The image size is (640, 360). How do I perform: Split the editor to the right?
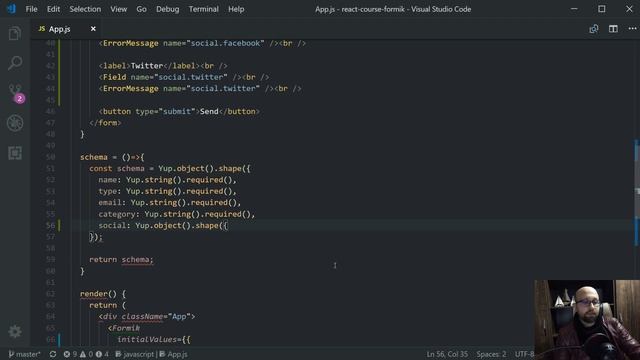(x=613, y=29)
